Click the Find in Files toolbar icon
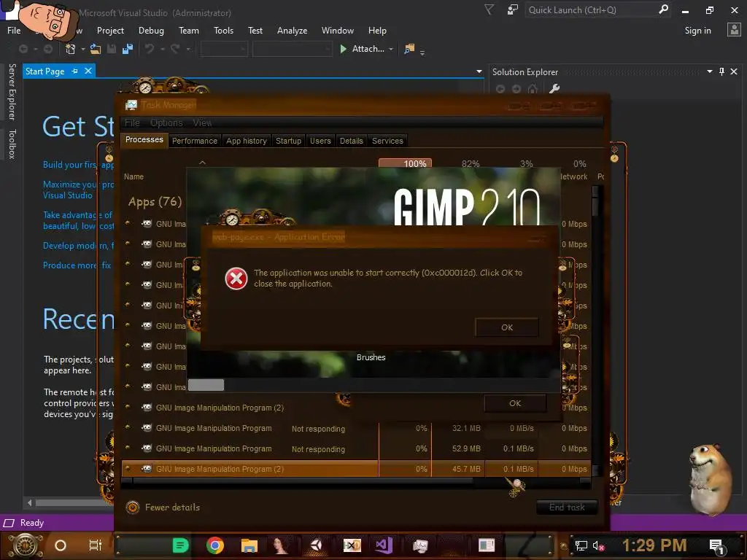 pos(409,49)
